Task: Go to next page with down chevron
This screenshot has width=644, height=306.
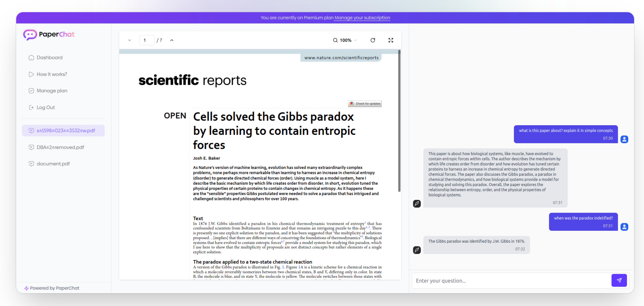Action: [x=129, y=40]
